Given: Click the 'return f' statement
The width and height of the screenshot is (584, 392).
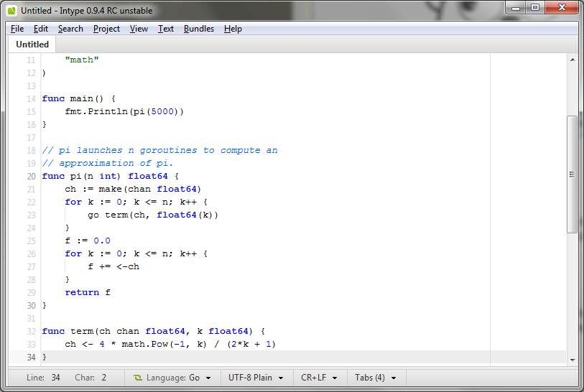Looking at the screenshot, I should tap(88, 293).
